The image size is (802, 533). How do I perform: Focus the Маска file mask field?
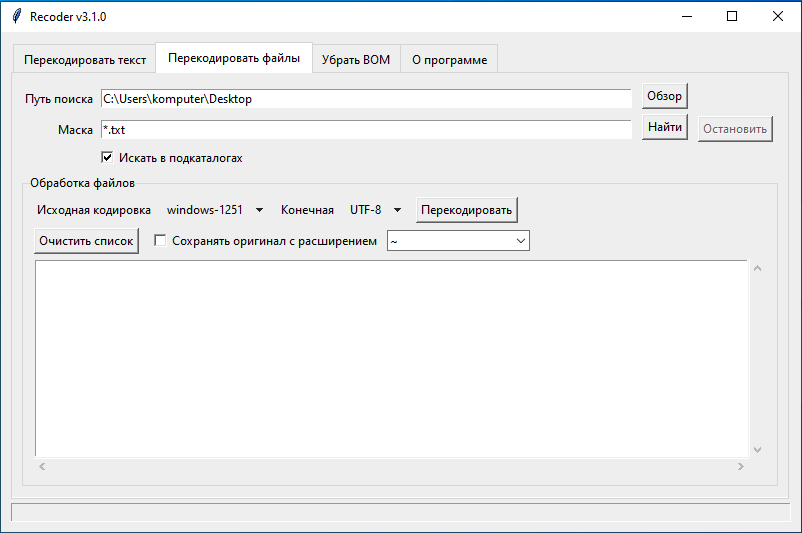tap(365, 130)
